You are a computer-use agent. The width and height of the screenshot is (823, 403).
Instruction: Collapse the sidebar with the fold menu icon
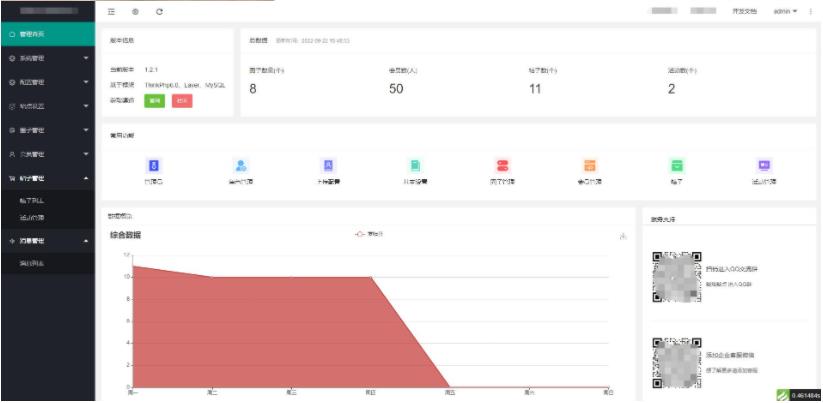click(x=111, y=12)
